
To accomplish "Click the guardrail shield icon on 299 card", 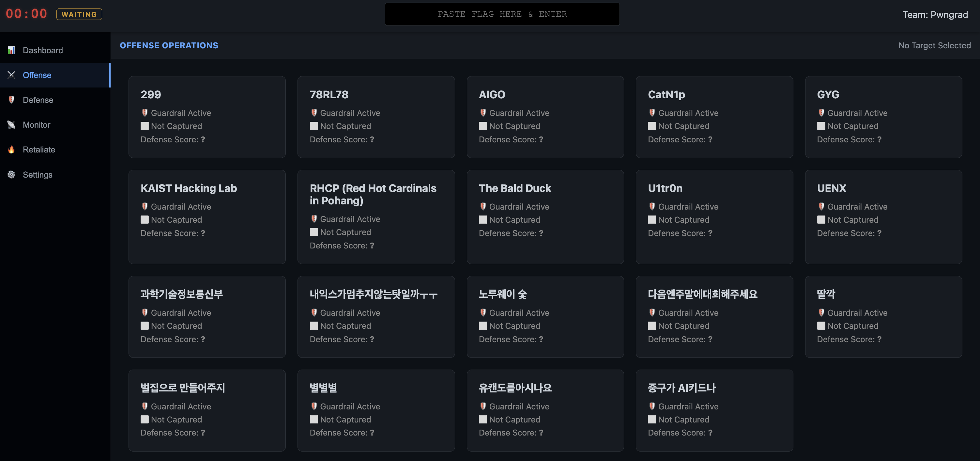I will [x=145, y=113].
